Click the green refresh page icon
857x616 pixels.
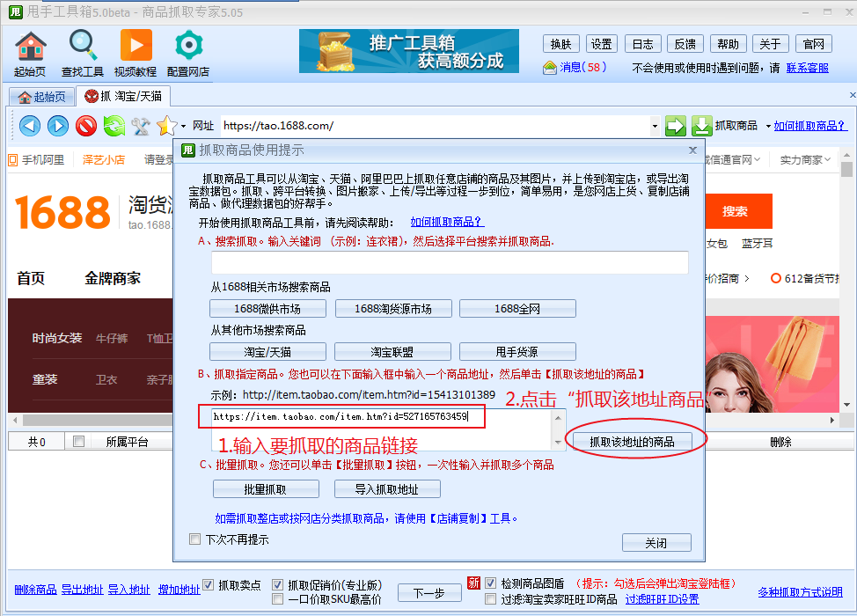(x=114, y=126)
